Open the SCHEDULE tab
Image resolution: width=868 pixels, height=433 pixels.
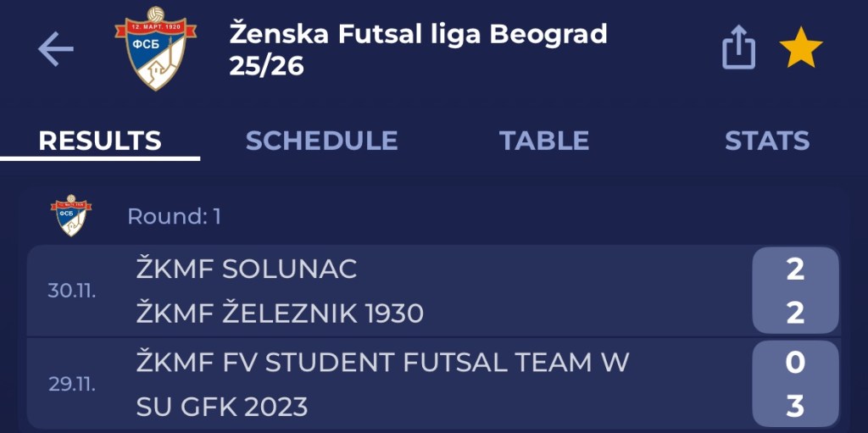(x=321, y=141)
